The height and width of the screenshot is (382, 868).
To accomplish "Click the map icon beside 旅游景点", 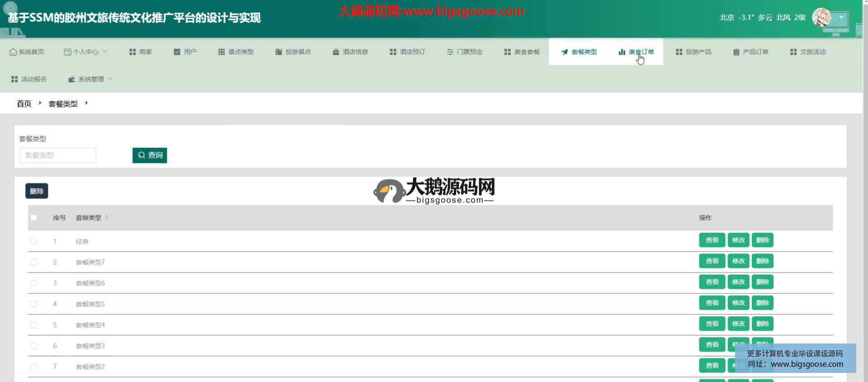I will 278,52.
